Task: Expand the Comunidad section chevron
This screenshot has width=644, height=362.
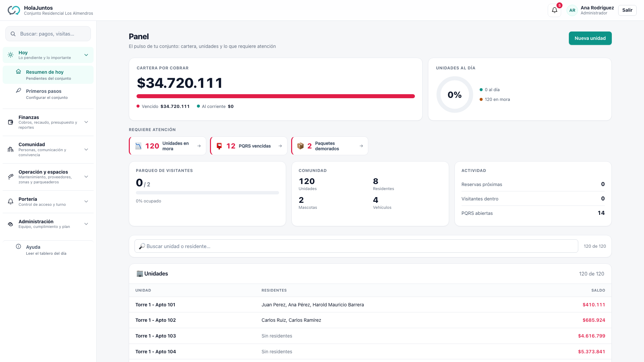Action: tap(86, 149)
